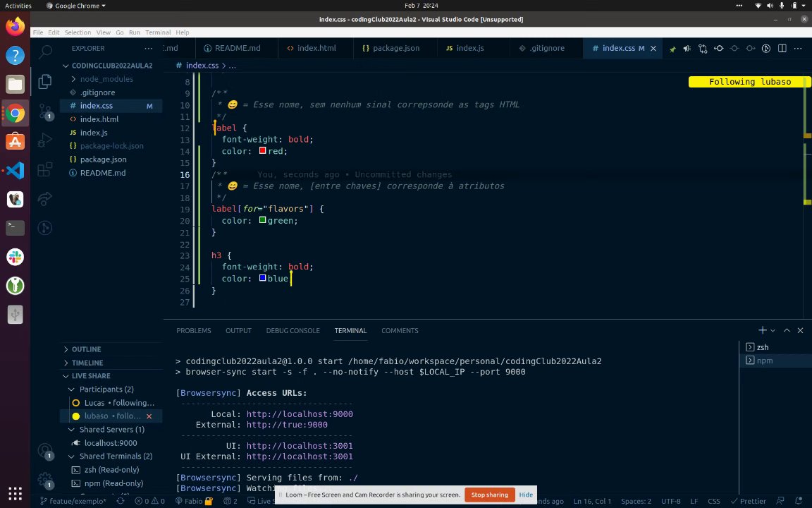Launch Slack from the Ubuntu dock

[x=15, y=257]
